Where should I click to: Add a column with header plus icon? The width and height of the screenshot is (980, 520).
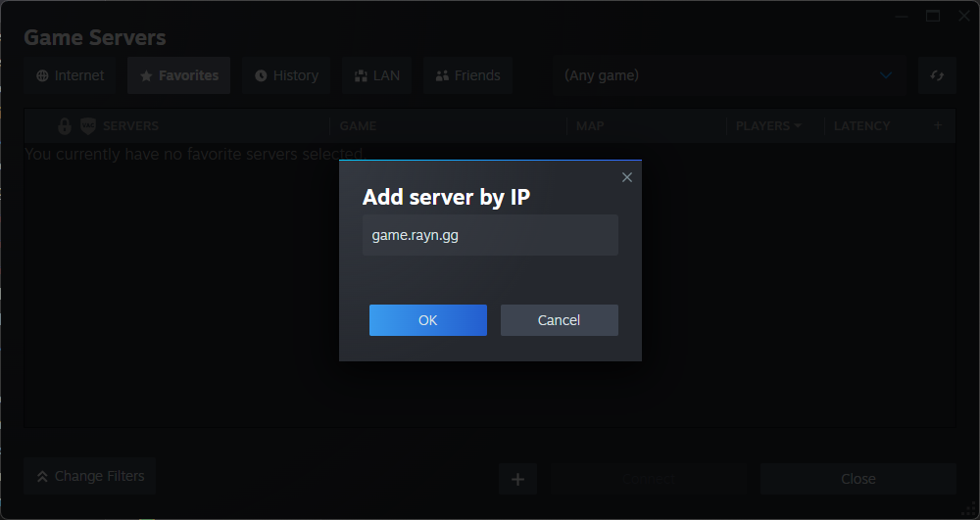point(938,125)
